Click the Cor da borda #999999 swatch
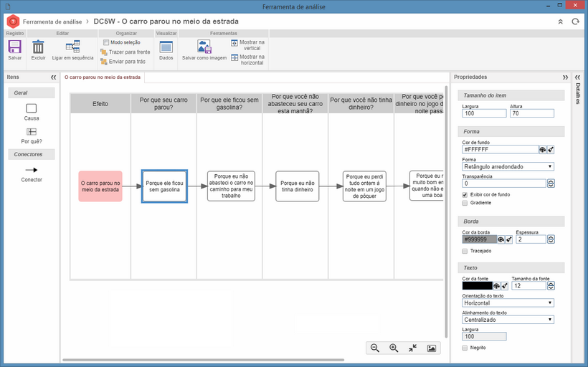Viewport: 588px width, 367px height. 479,239
